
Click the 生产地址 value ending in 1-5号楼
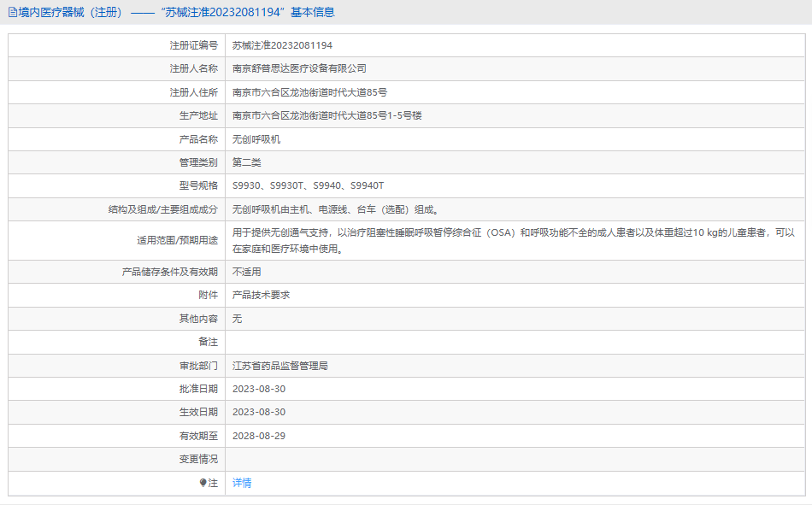point(327,115)
